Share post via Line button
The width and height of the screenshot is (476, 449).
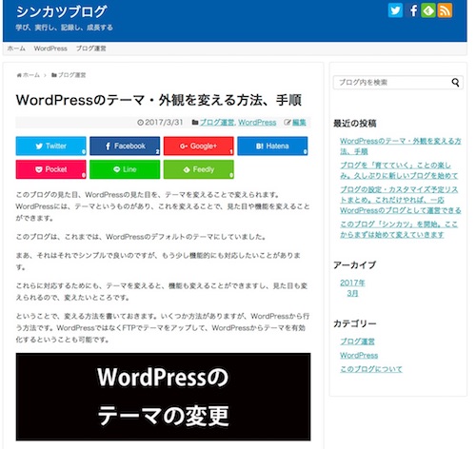(125, 169)
